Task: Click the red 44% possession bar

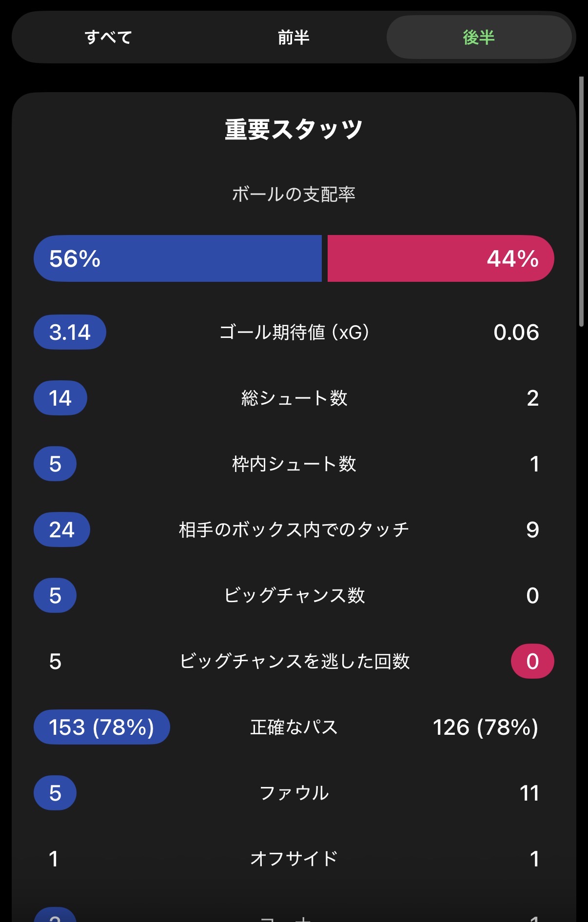Action: point(440,258)
